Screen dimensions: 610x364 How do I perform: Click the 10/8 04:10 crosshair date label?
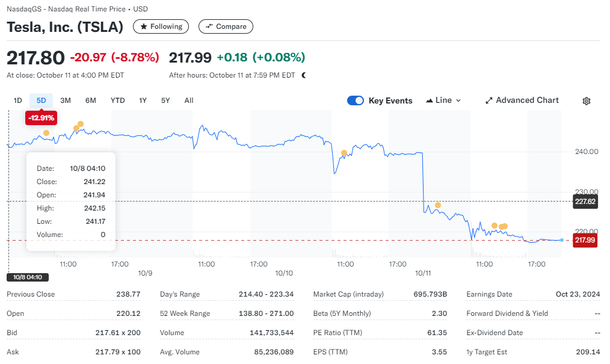(28, 277)
